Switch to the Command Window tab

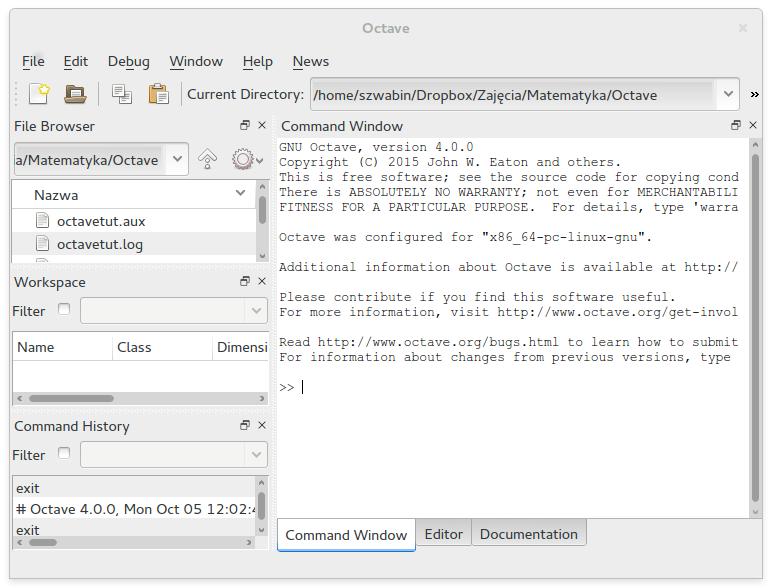pos(346,535)
